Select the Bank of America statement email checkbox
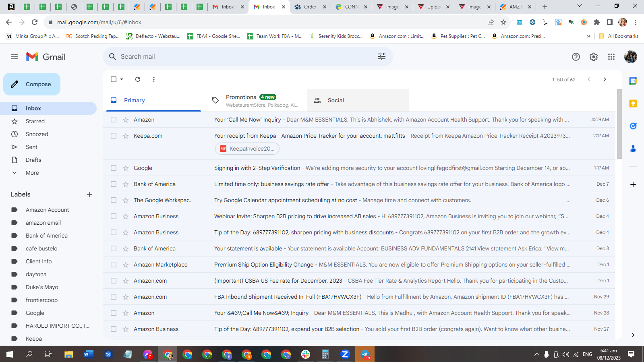644x362 pixels. pyautogui.click(x=114, y=248)
